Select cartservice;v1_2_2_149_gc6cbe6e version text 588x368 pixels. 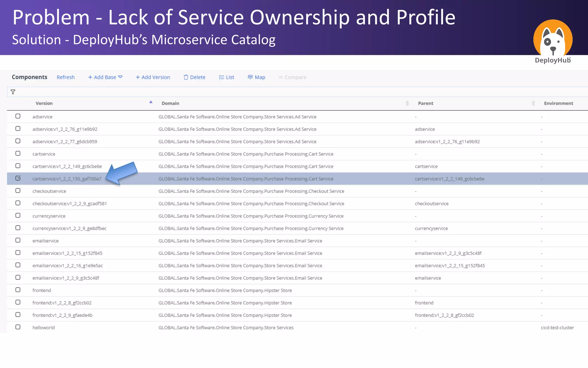(67, 166)
